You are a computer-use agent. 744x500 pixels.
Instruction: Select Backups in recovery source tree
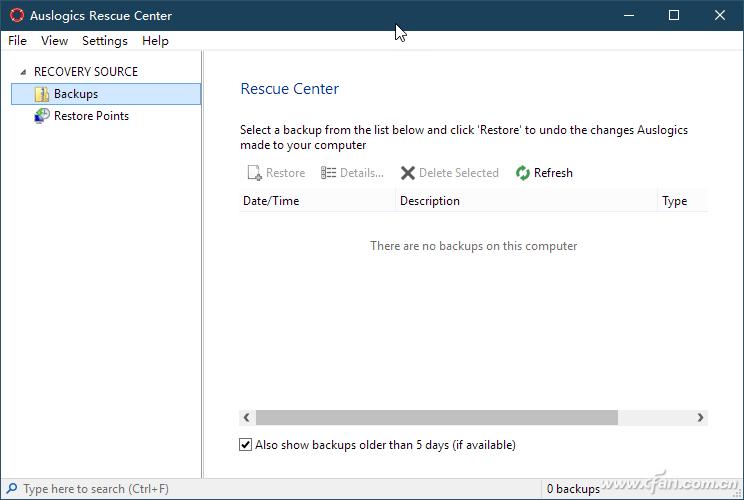(x=106, y=94)
